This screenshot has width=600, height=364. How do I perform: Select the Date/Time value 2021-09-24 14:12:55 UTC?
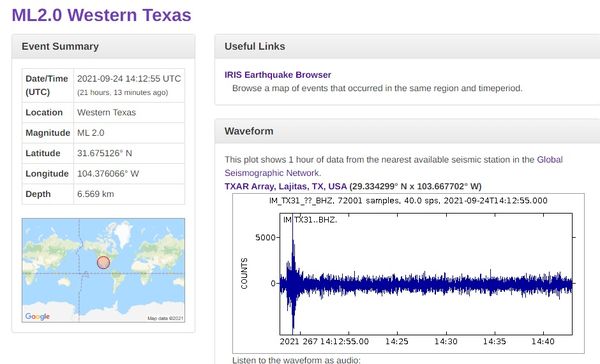click(x=129, y=79)
